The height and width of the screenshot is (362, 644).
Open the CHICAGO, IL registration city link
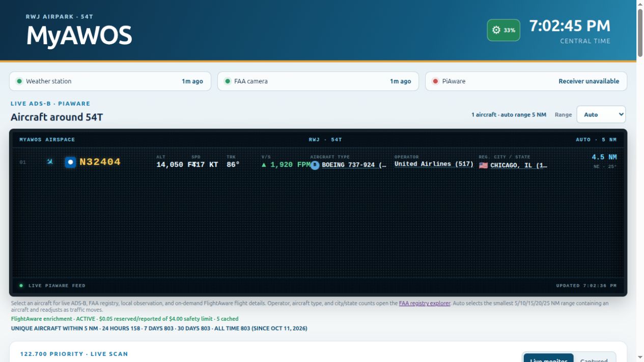click(x=519, y=166)
